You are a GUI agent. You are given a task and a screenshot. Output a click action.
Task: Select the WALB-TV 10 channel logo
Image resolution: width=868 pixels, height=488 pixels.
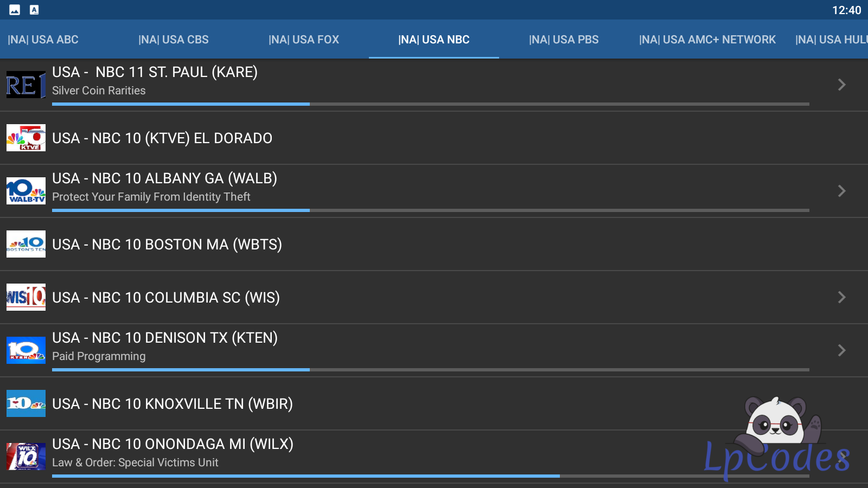point(25,191)
